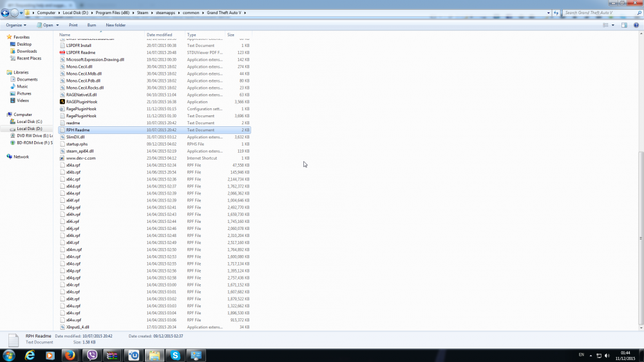Click the RAGEPluginHook application icon
The width and height of the screenshot is (644, 362).
62,102
